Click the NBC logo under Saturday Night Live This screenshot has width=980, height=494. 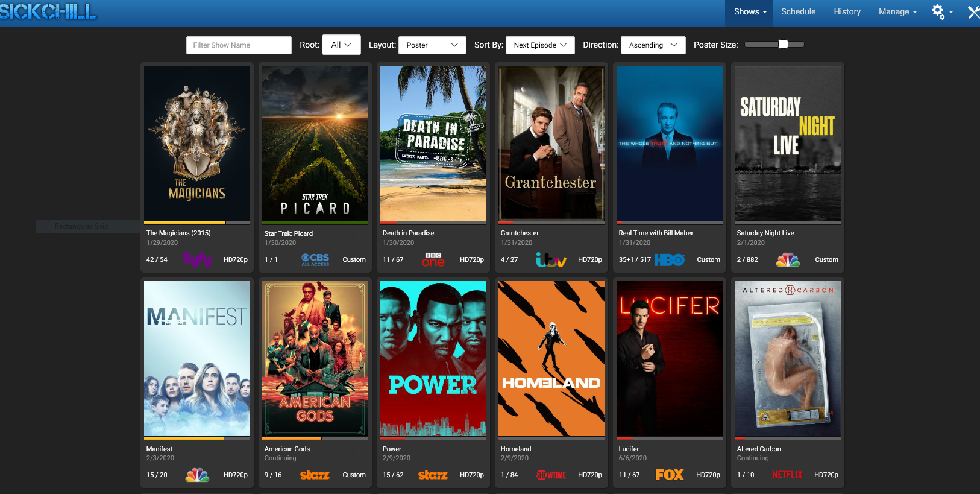(788, 259)
